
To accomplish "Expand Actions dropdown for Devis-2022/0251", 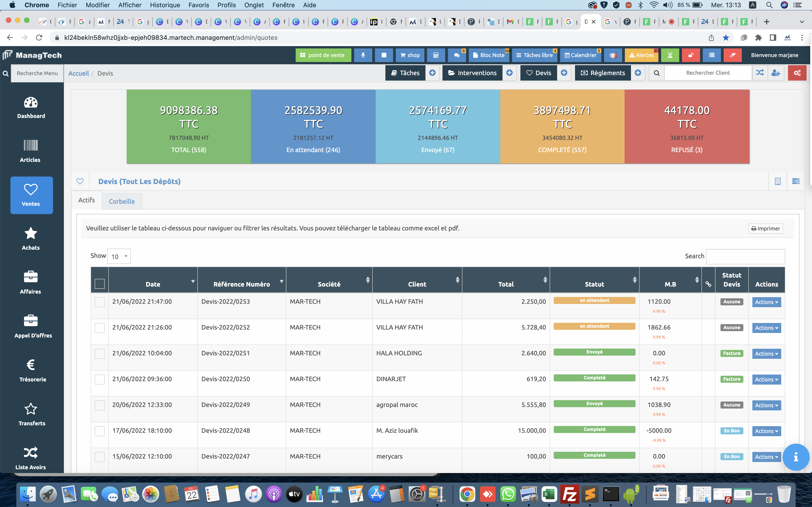I will 766,353.
